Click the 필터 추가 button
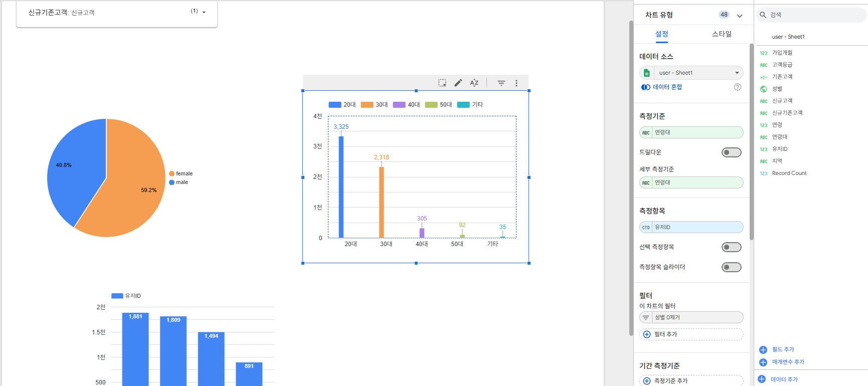This screenshot has height=386, width=868. (x=691, y=334)
